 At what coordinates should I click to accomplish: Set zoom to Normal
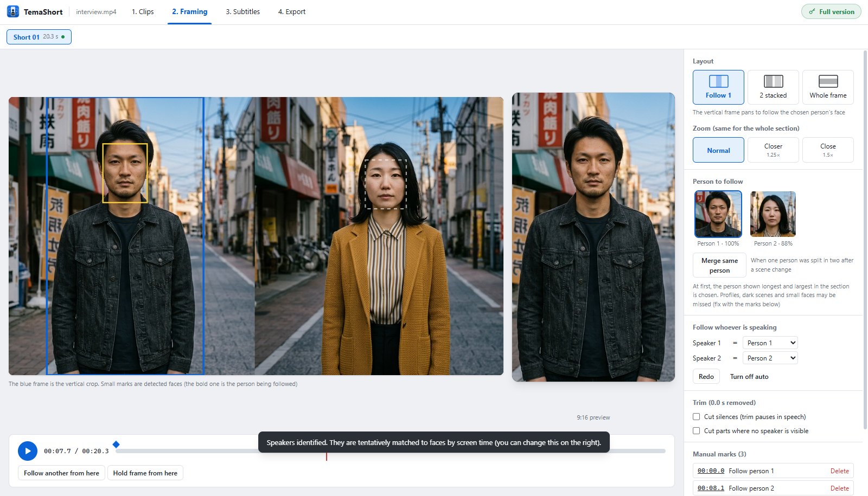pos(718,150)
